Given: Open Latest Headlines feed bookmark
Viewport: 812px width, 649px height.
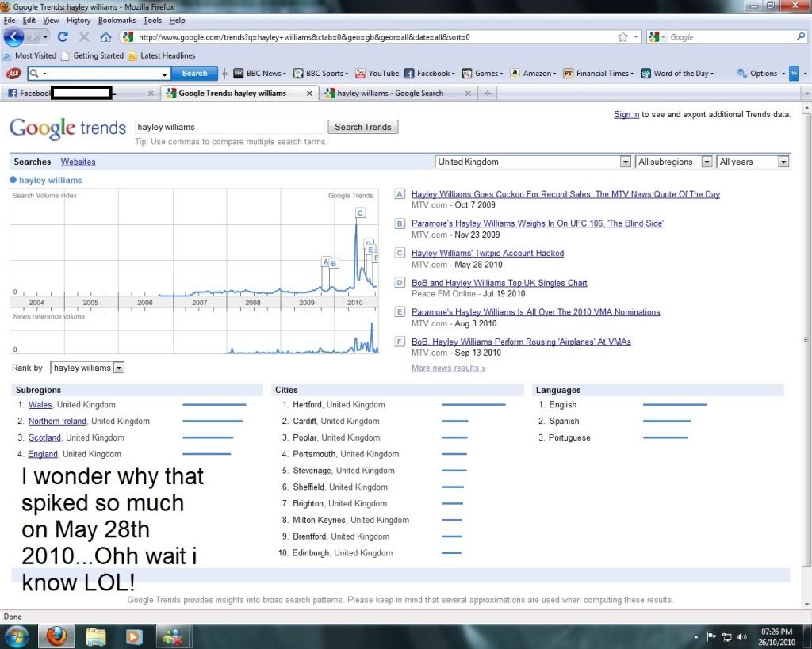Looking at the screenshot, I should 162,55.
